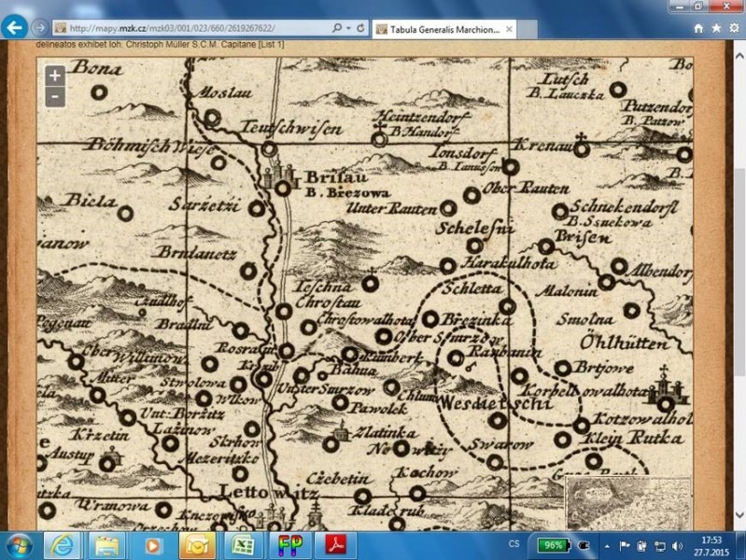The width and height of the screenshot is (746, 560).
Task: Click the Wesdietschi label on map
Action: 496,404
